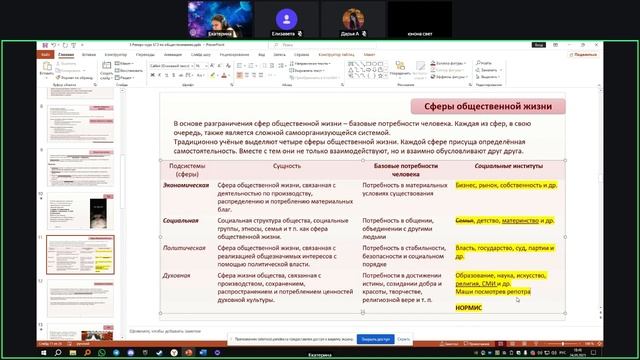Select triangle shape in shapes gallery
This screenshot has height=360, width=640.
tap(350, 70)
